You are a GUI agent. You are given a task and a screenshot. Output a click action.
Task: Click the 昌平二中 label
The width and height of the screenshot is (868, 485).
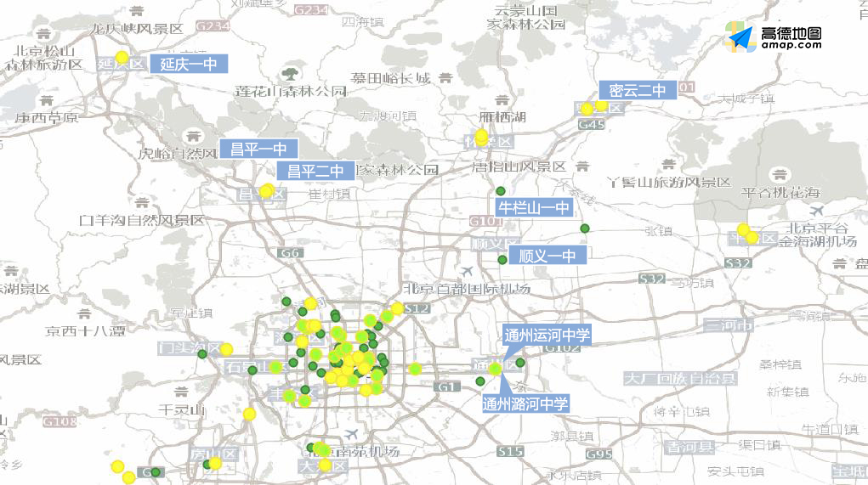pos(315,171)
